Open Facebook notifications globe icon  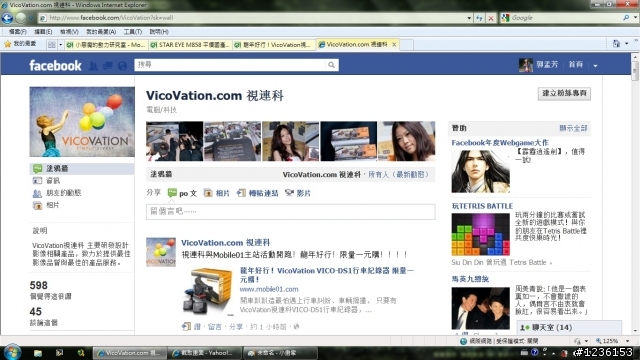(x=122, y=66)
